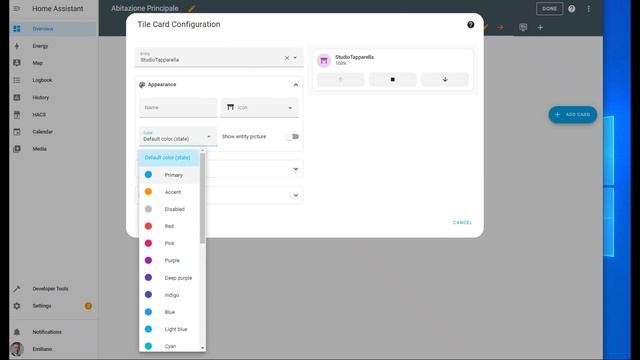Expand the second collapsed section under Appearance
Image resolution: width=640 pixels, height=360 pixels.
coord(296,195)
